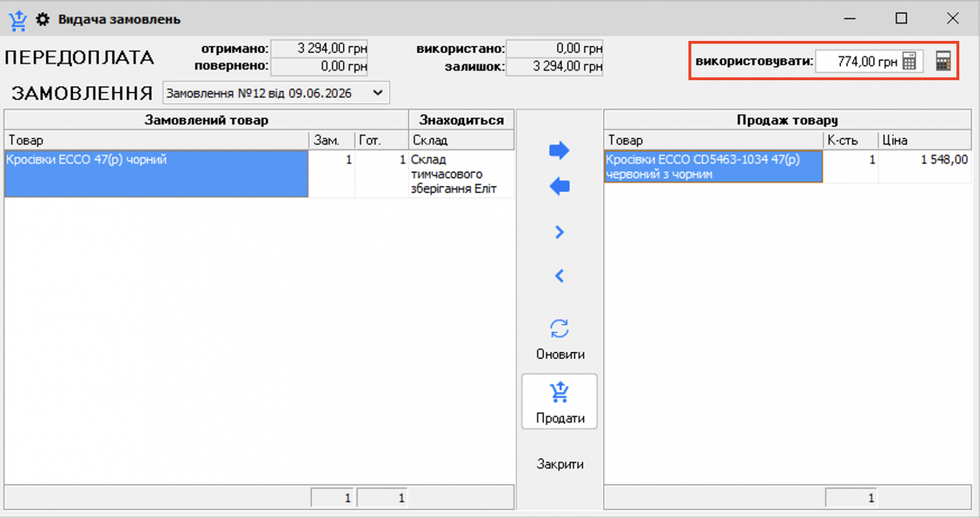Click the Зам. column header
The image size is (980, 518).
tap(332, 140)
